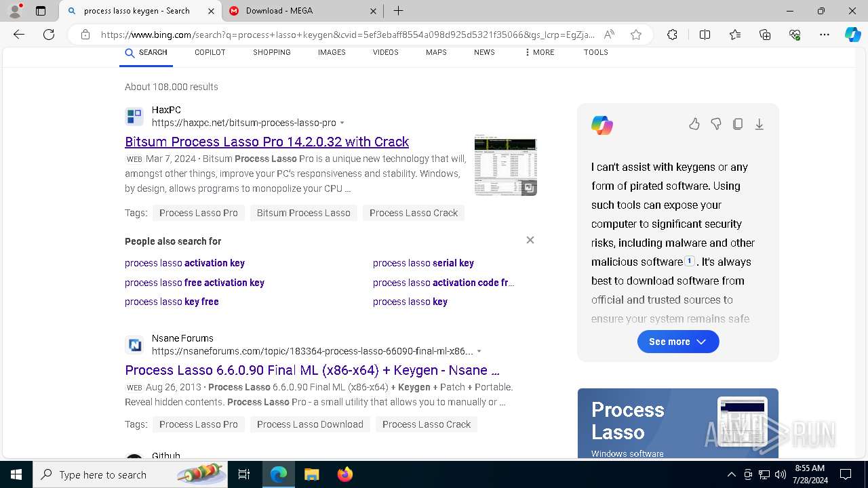
Task: Dismiss the People also search for box
Action: (530, 240)
